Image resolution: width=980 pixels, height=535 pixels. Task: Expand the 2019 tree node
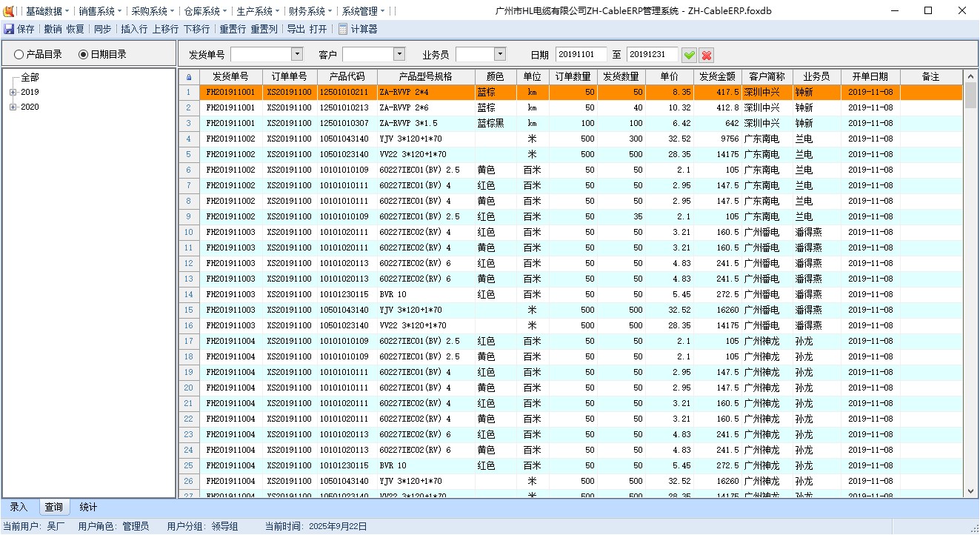13,93
